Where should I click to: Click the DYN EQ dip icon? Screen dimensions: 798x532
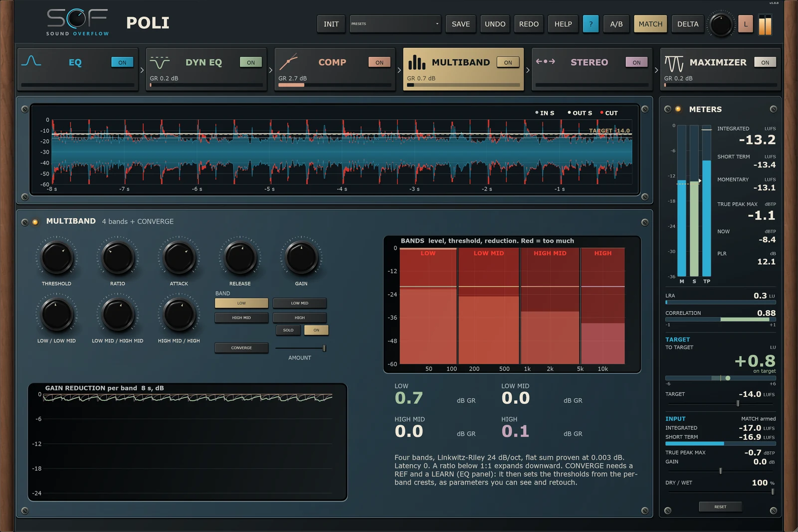(160, 63)
